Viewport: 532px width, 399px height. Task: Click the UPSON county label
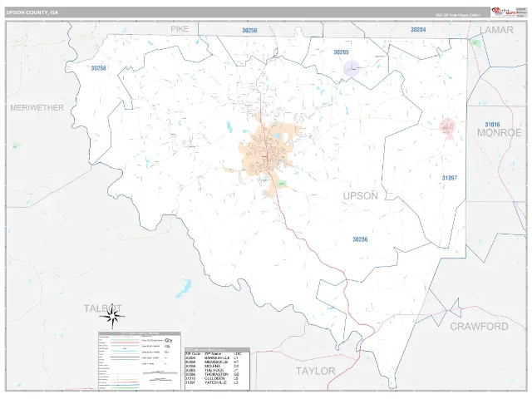pyautogui.click(x=360, y=196)
